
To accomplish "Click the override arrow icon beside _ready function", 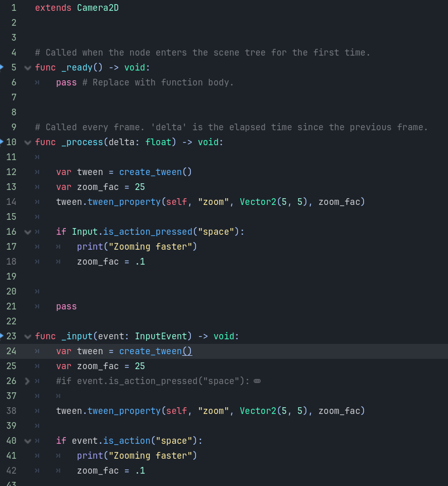I will coord(2,67).
